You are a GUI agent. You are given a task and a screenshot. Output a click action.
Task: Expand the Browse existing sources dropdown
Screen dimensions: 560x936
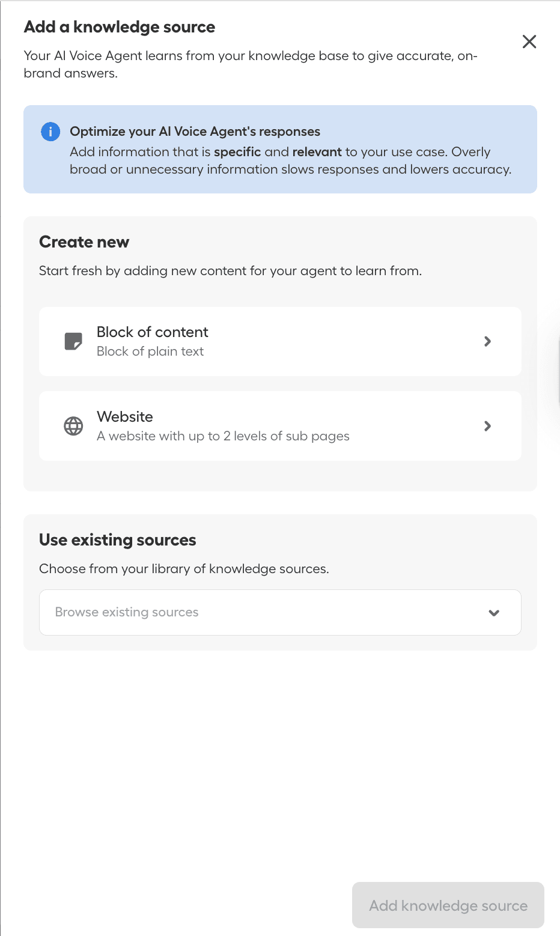pyautogui.click(x=280, y=612)
